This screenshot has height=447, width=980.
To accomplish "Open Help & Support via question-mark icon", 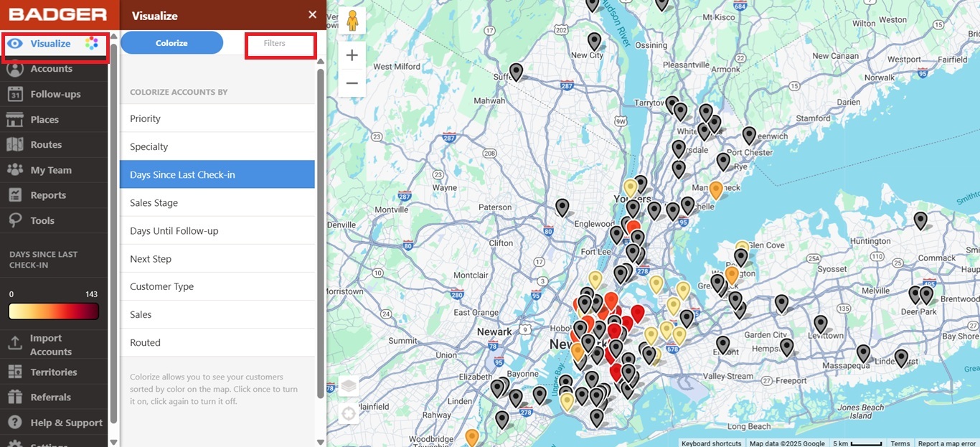I will tap(15, 423).
